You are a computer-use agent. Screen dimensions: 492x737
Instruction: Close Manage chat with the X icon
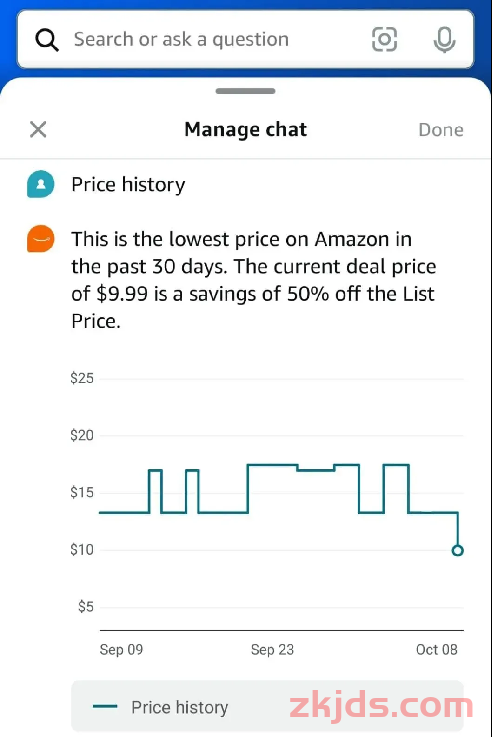pos(38,129)
